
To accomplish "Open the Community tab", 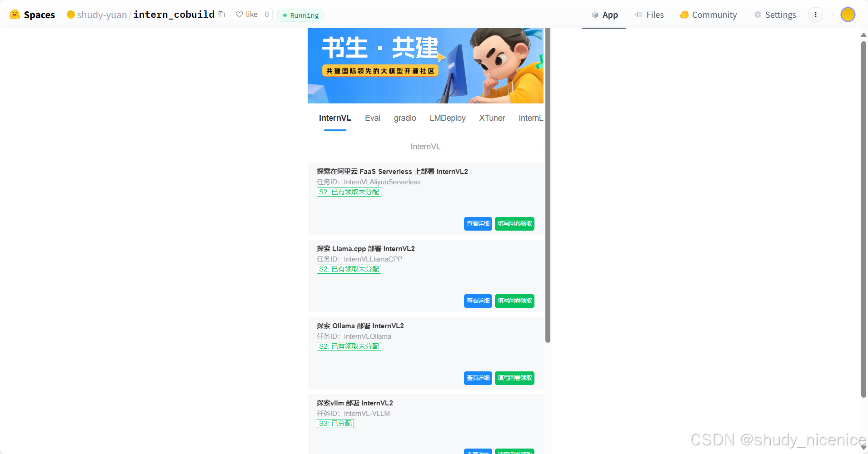I will point(708,15).
